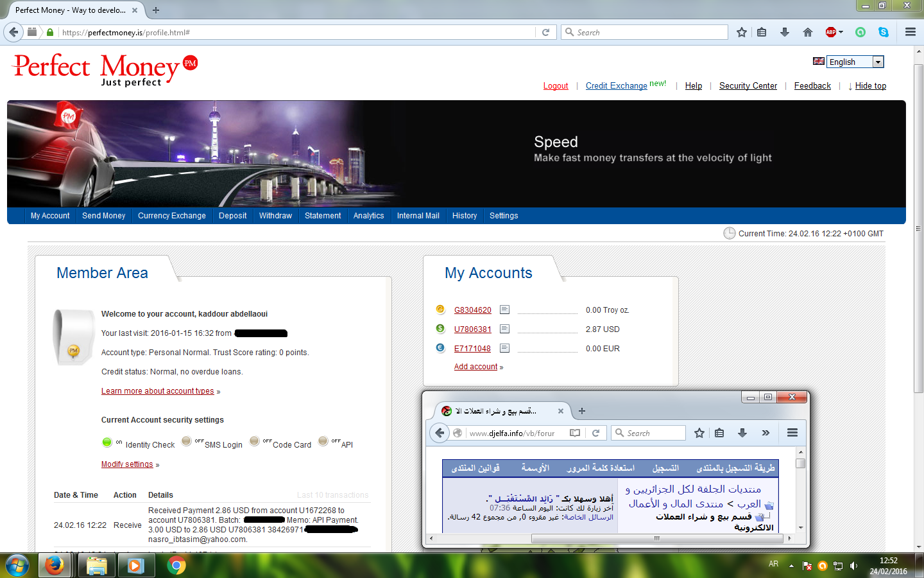The width and height of the screenshot is (924, 578).
Task: Go back in the Perfect Money browser window
Action: click(13, 32)
